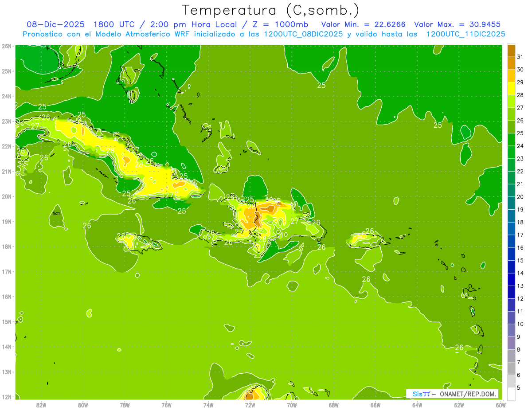532x411 pixels.
Task: Click the '74W' longitude label
Action: (208, 405)
